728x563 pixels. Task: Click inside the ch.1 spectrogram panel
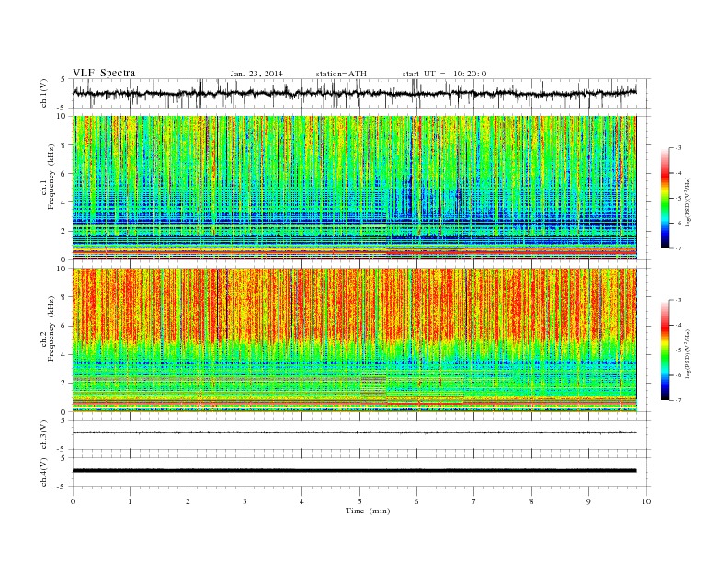pyautogui.click(x=354, y=188)
